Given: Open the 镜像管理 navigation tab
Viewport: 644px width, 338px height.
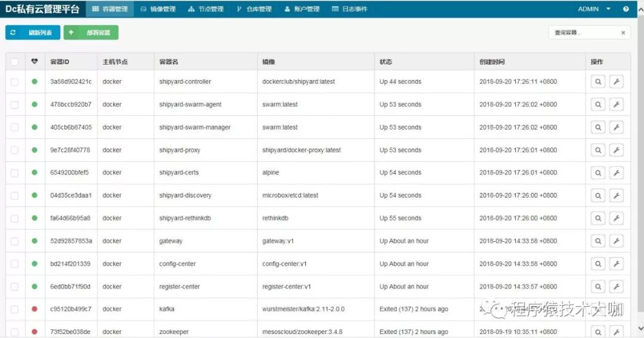Looking at the screenshot, I should tap(158, 8).
